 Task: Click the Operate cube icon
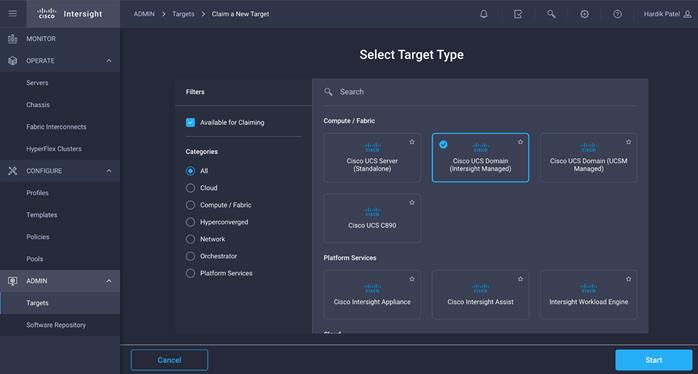click(x=12, y=61)
